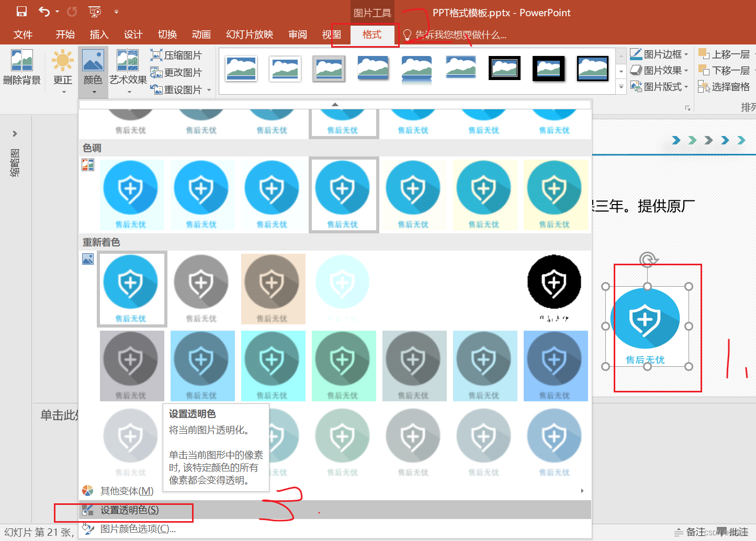Open 图片颜色选项(C)... menu item
This screenshot has height=541, width=756.
pos(335,529)
